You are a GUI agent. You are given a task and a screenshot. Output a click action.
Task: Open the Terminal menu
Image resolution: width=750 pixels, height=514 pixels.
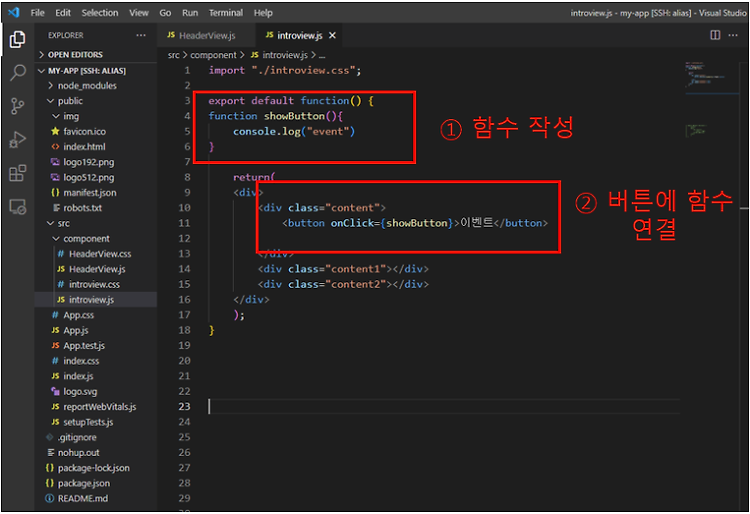[226, 13]
